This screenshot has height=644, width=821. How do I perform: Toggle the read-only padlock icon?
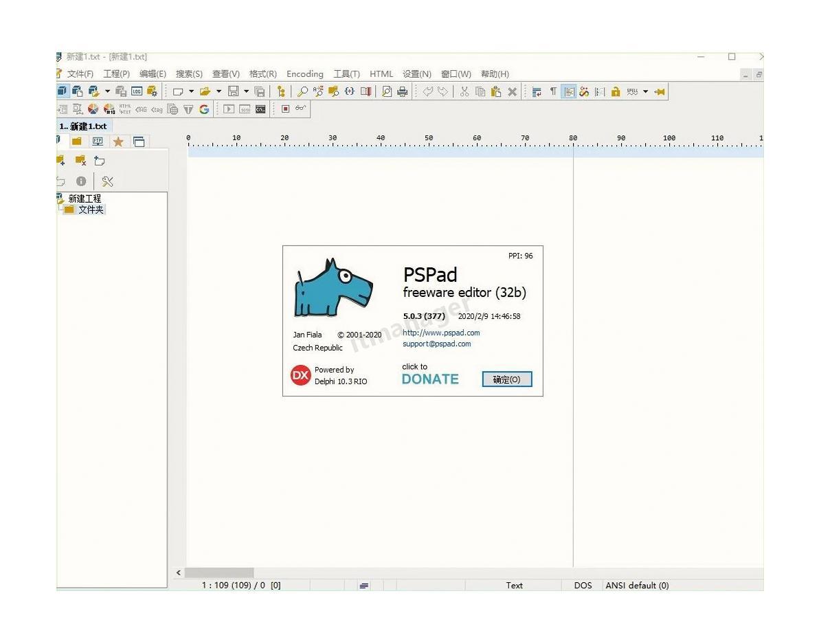(x=616, y=91)
